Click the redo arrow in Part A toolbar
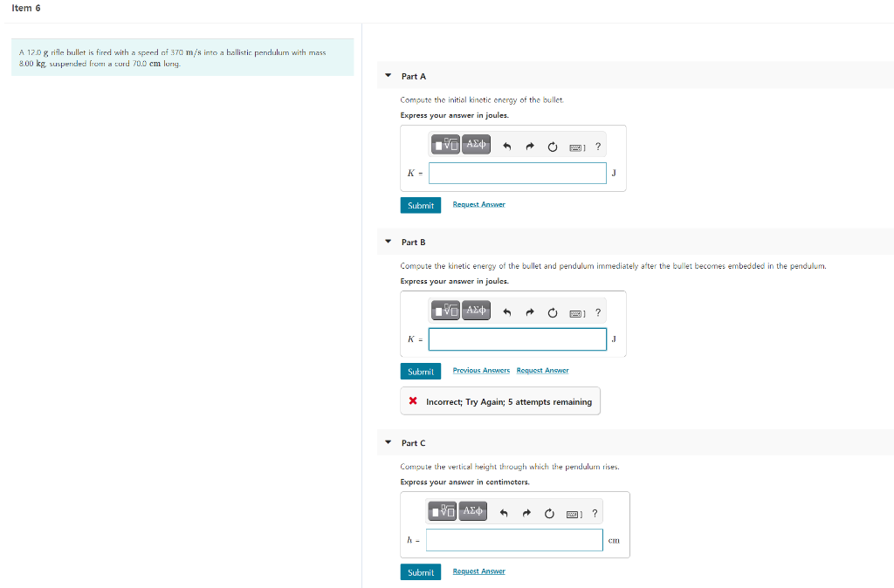 [x=530, y=147]
